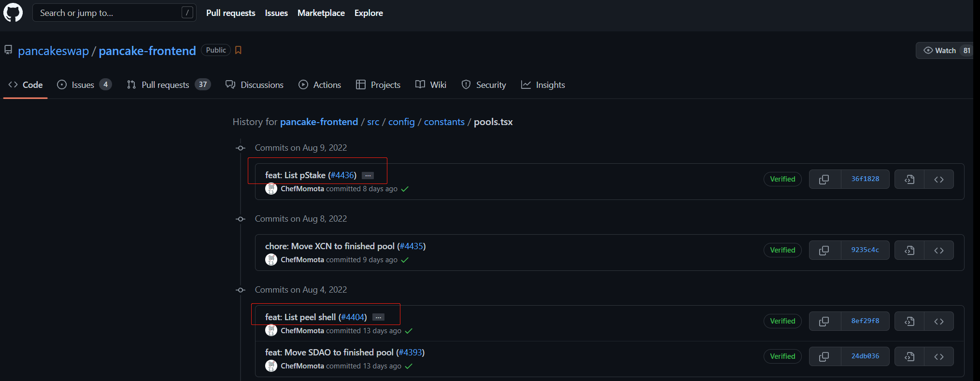Browse repository at commit 24db036
Viewport: 980px width, 381px height.
pyautogui.click(x=939, y=356)
